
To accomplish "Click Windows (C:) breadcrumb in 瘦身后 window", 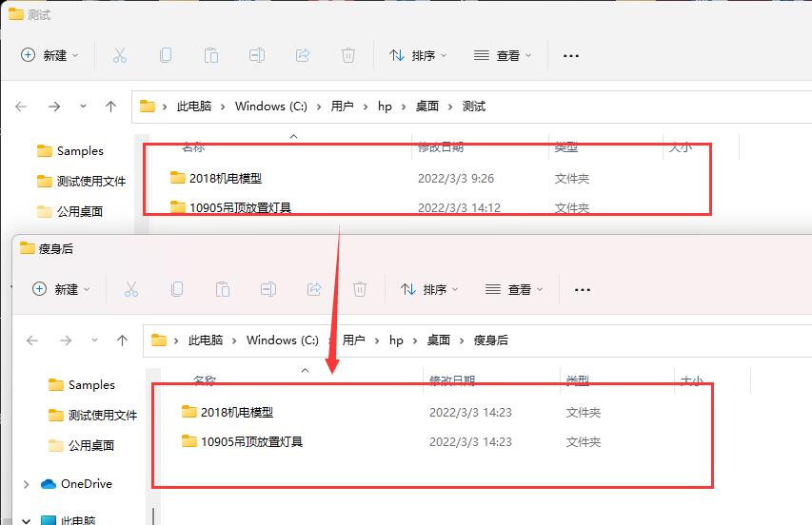I will [x=282, y=340].
